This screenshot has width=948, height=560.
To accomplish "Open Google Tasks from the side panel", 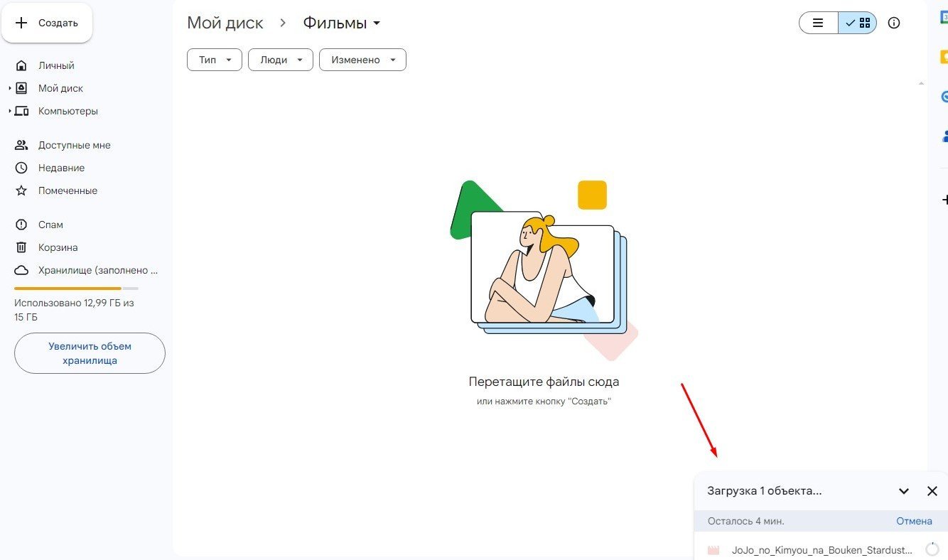I will [943, 97].
